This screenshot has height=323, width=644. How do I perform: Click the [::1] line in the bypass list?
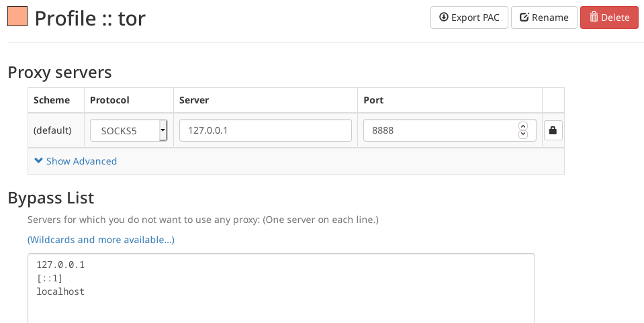tap(49, 278)
